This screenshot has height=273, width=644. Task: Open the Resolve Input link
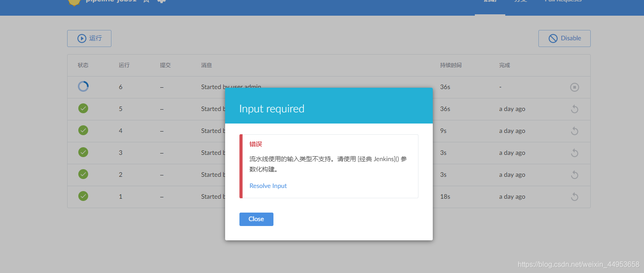[x=268, y=186]
